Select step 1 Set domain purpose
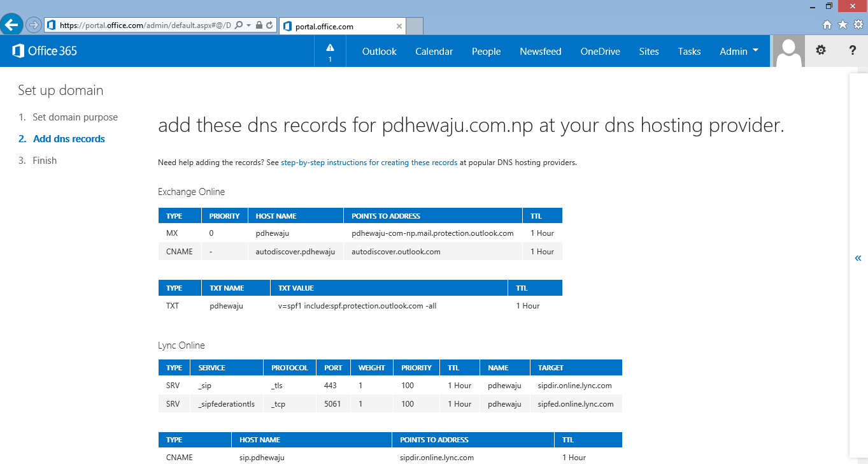 (x=75, y=117)
